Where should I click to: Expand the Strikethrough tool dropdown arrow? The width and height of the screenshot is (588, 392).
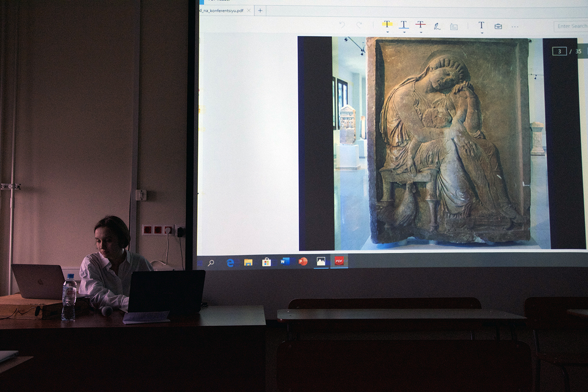coord(420,32)
